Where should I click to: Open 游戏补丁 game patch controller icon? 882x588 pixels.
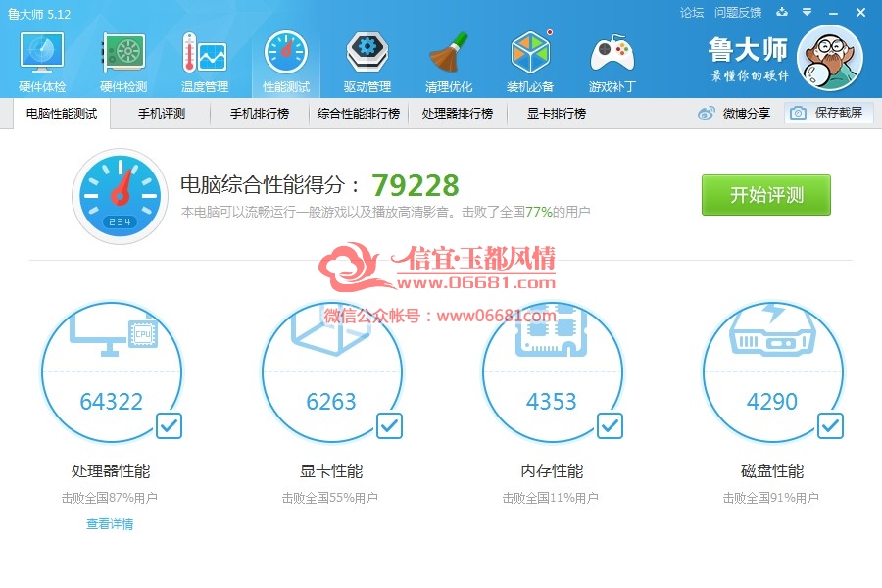[x=612, y=54]
